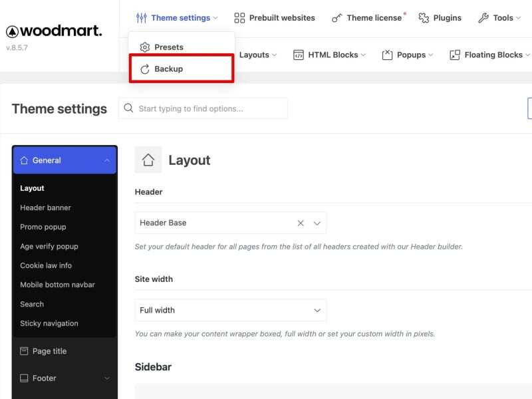532x399 pixels.
Task: Click the Plugins puzzle icon
Action: (424, 18)
